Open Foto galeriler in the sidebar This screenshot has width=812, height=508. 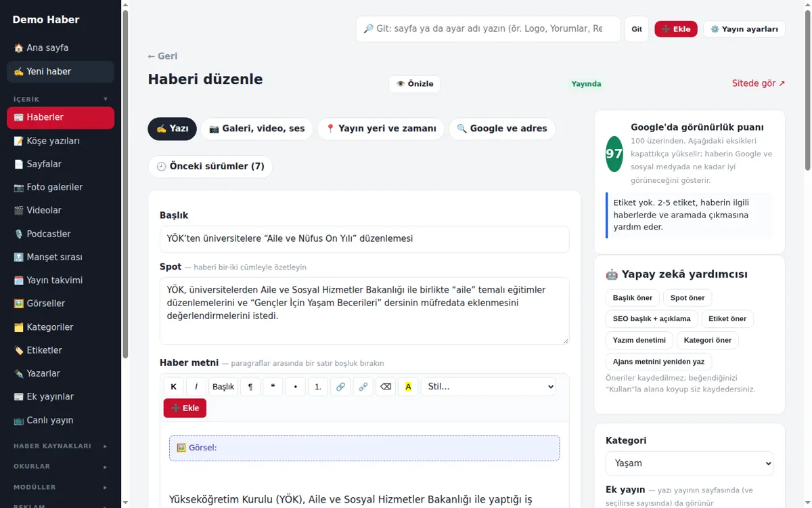coord(61,187)
